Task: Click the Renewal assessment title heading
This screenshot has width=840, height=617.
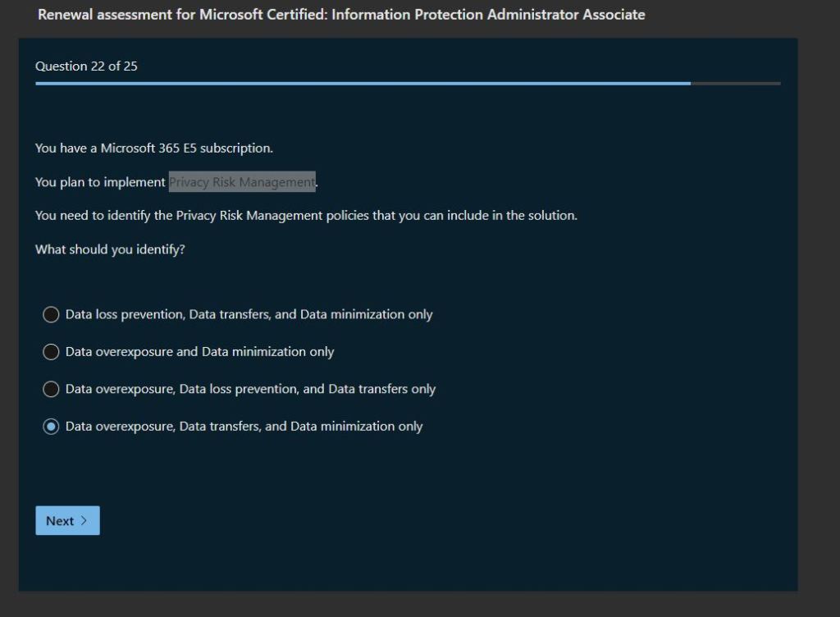Action: [x=341, y=15]
